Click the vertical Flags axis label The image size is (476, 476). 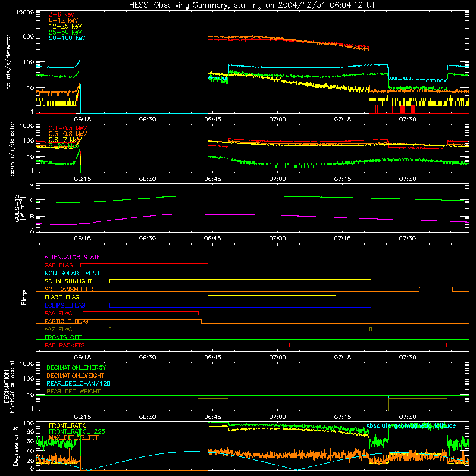coord(24,297)
